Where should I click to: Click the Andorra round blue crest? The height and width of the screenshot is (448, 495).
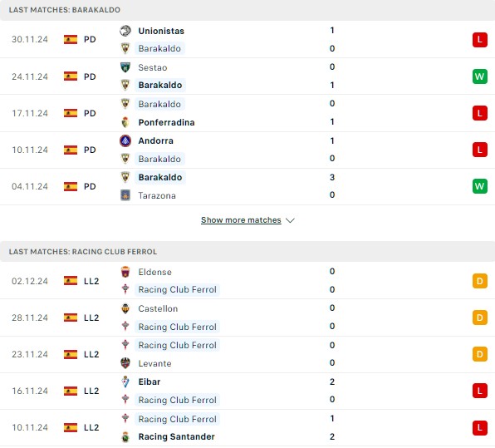[x=125, y=140]
